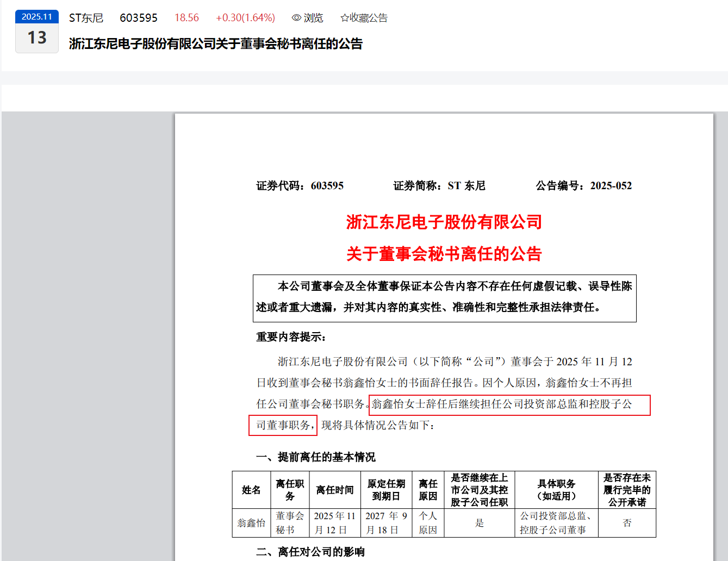Click the table cell 否
This screenshot has height=561, width=728.
coord(627,523)
